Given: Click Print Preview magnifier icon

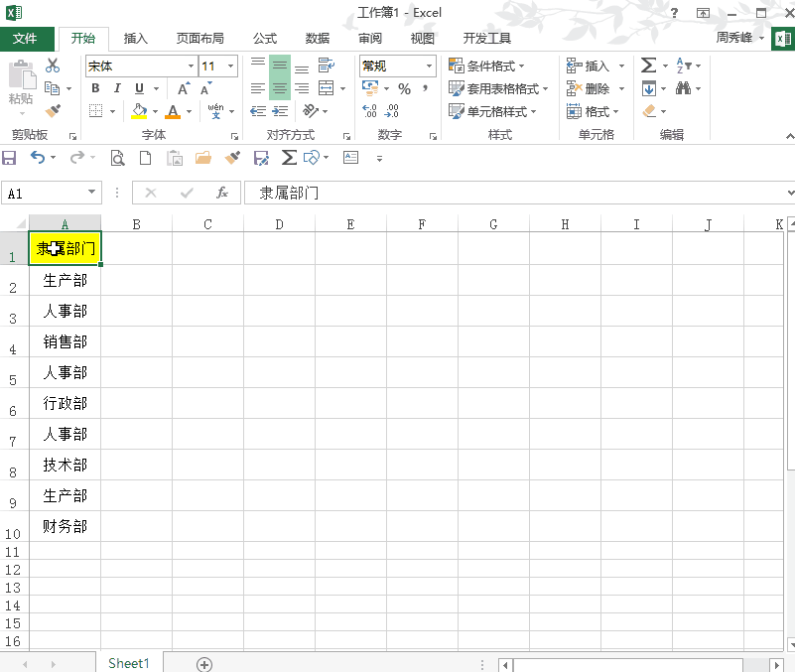Looking at the screenshot, I should pyautogui.click(x=118, y=158).
